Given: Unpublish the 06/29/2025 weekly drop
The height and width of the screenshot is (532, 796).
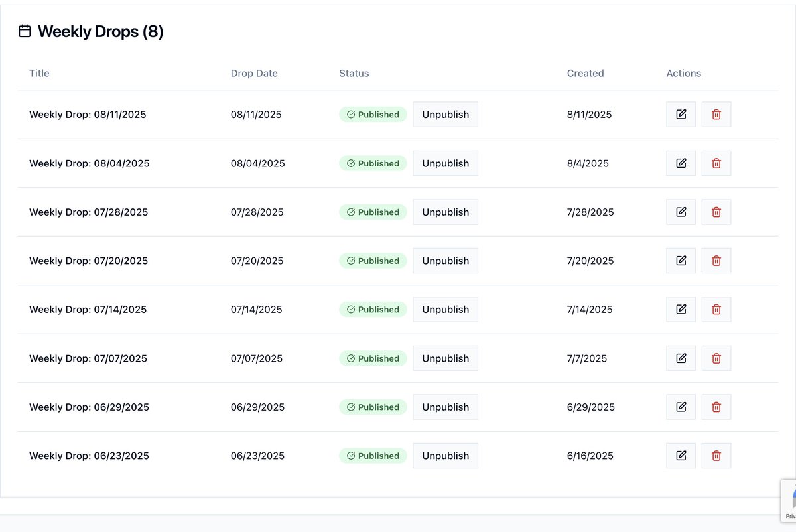Looking at the screenshot, I should (445, 407).
